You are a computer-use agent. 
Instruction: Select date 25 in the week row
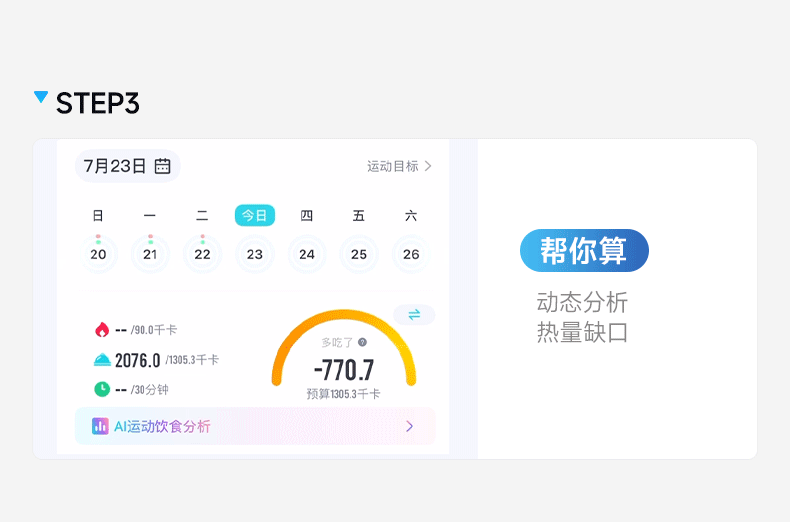click(x=359, y=254)
